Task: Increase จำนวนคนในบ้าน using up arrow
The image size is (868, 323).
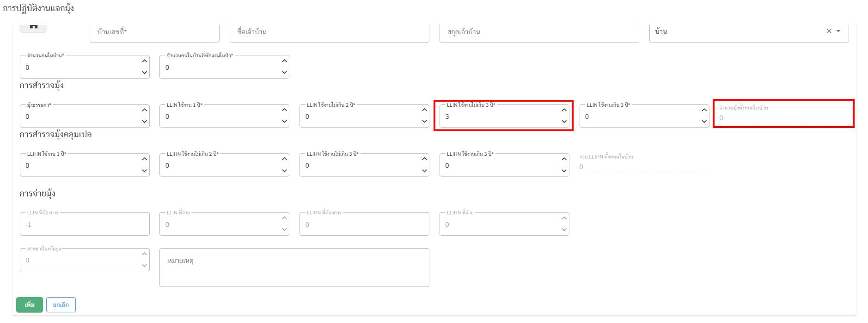Action: 145,61
